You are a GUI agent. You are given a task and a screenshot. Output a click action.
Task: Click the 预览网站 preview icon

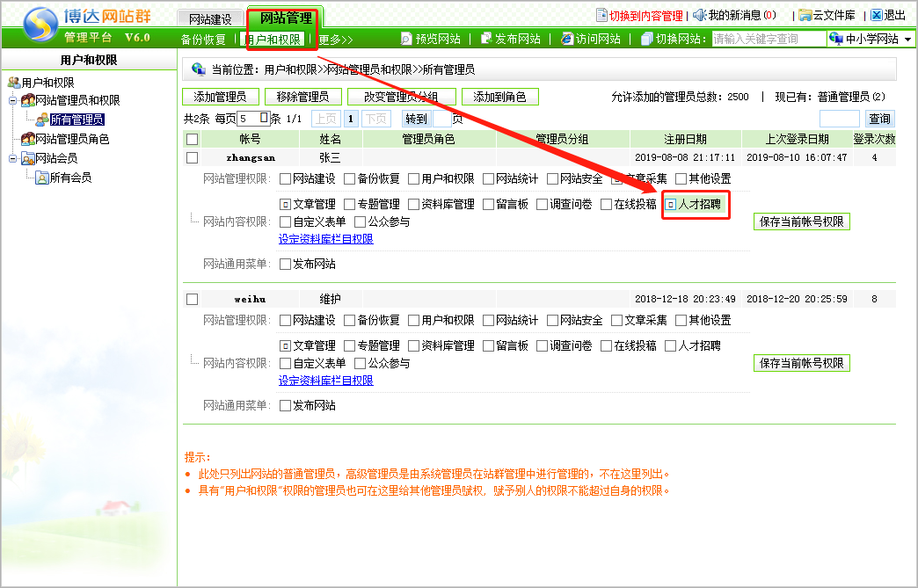tap(406, 39)
